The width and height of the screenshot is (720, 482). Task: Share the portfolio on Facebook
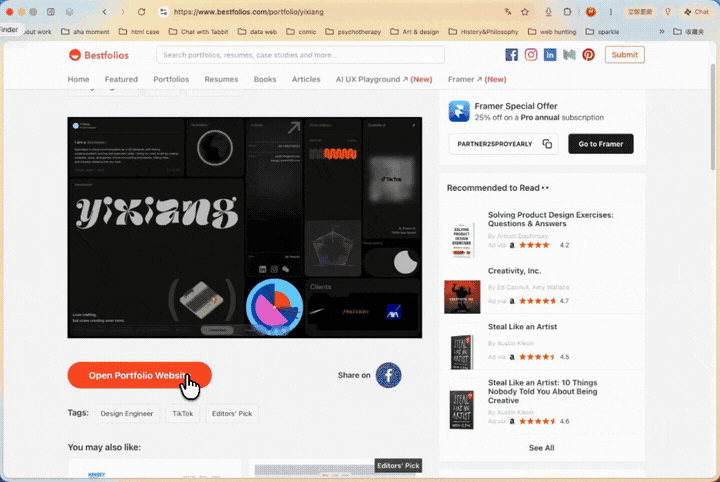click(388, 375)
